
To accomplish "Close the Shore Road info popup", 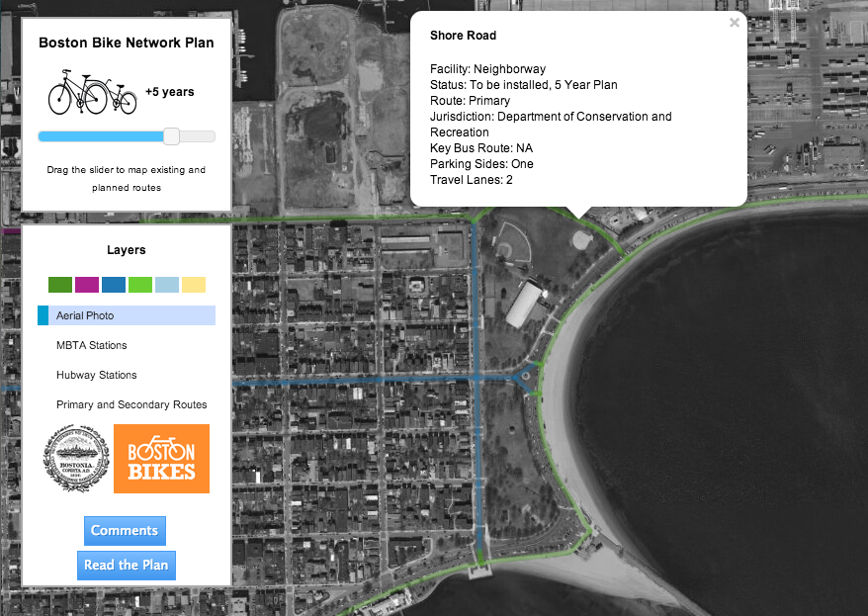I will 735,23.
